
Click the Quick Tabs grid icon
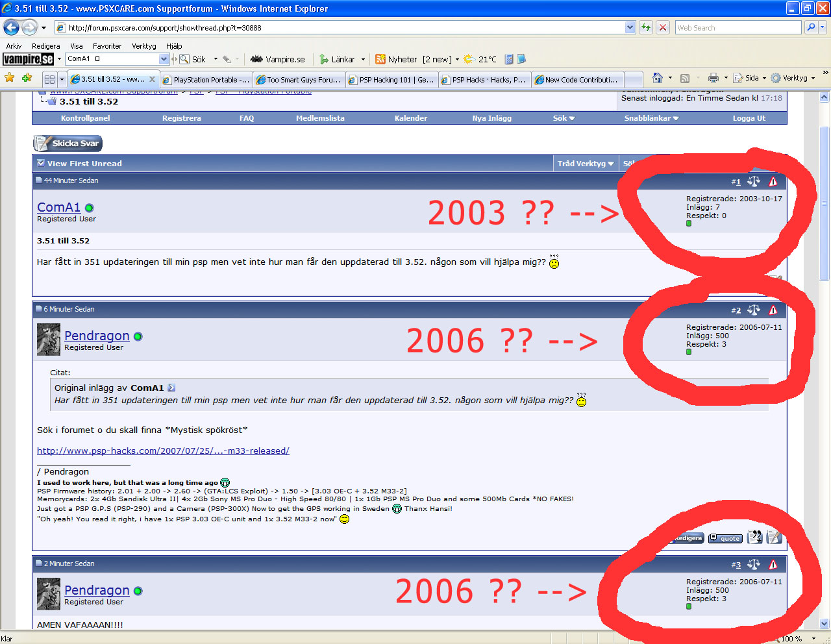[49, 79]
